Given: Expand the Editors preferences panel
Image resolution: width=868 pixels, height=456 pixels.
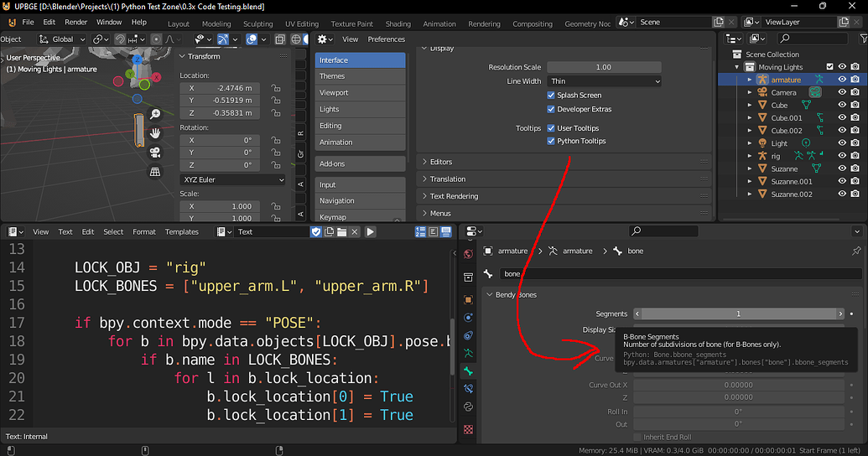Looking at the screenshot, I should 563,162.
